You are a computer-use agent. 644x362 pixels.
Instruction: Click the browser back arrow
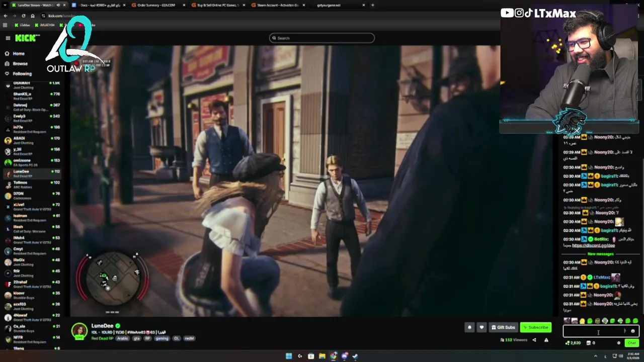point(5,16)
